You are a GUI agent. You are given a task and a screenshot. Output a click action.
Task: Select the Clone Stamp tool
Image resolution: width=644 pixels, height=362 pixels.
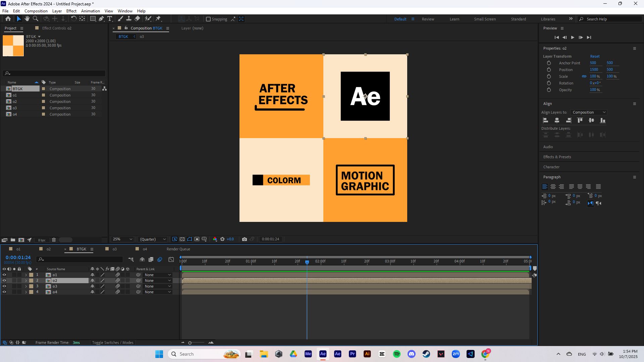click(128, 19)
